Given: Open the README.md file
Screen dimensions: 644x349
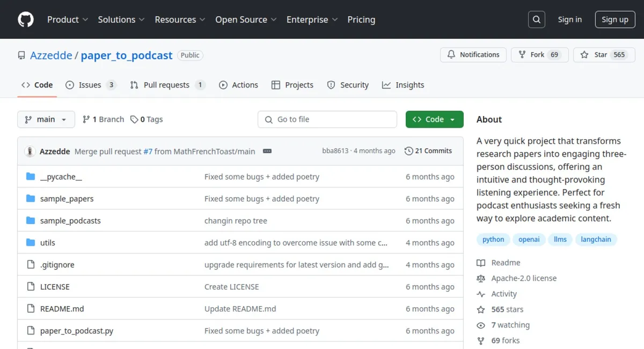Looking at the screenshot, I should coord(62,309).
